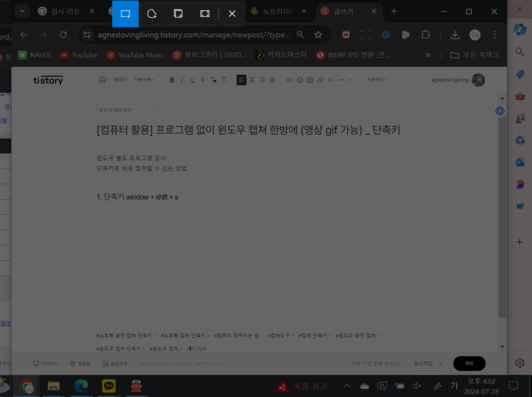Open the emoji picker
This screenshot has height=397, width=532.
point(300,80)
